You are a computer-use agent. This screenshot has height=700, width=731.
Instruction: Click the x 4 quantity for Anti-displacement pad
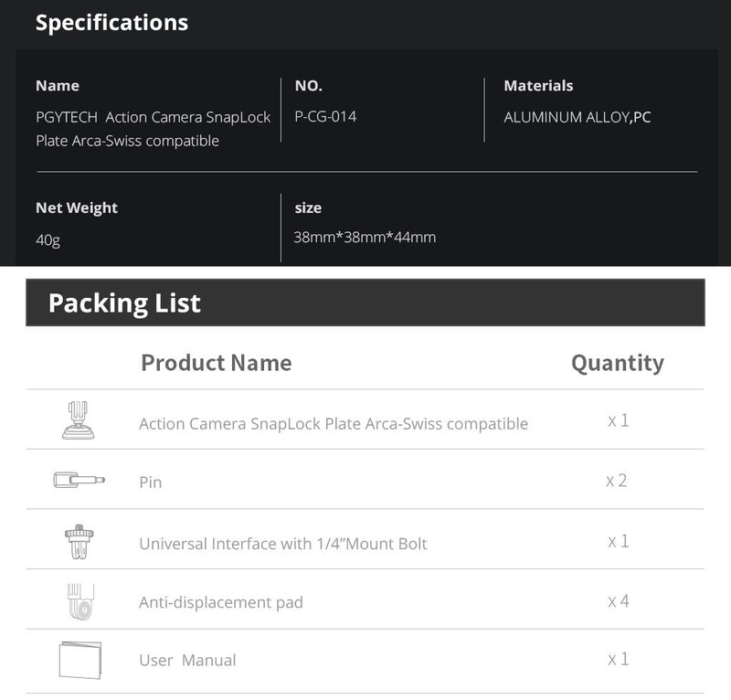point(619,601)
